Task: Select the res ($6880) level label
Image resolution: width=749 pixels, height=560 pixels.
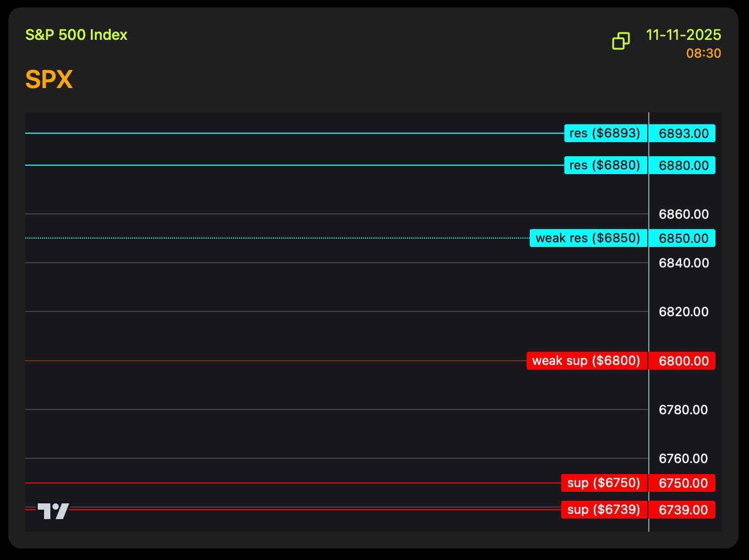Action: tap(605, 165)
